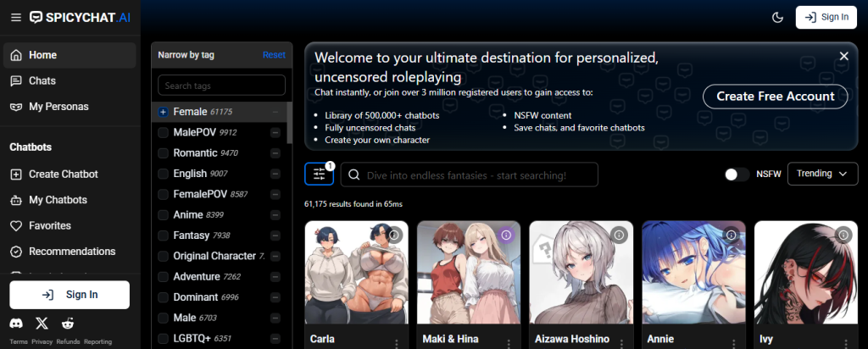
Task: Show info for Aizawa Hoshino card
Action: coord(619,235)
